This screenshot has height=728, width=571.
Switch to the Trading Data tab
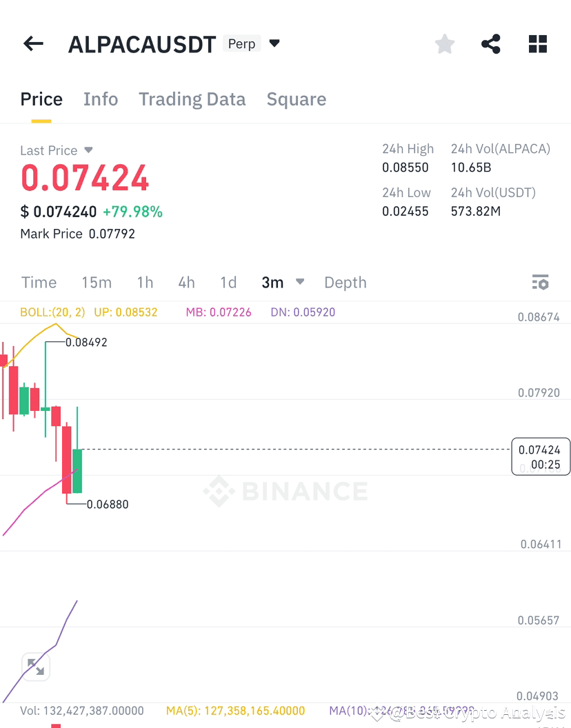coord(192,99)
